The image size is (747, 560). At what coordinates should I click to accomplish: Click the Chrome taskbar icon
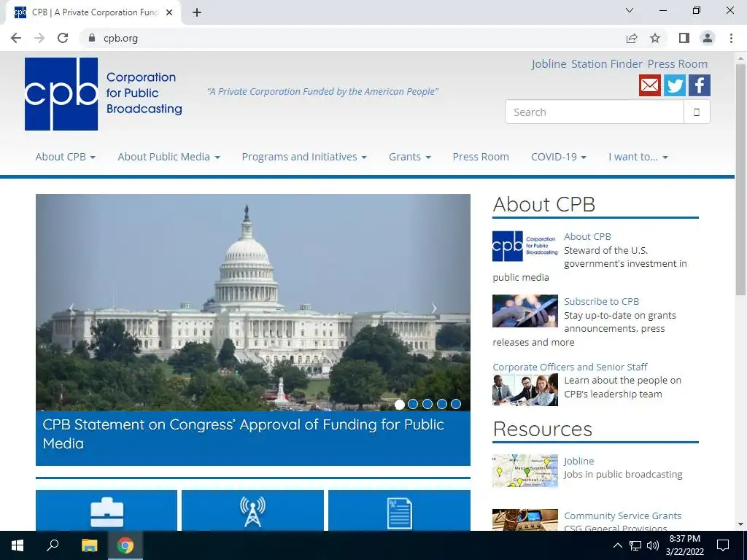[x=125, y=545]
